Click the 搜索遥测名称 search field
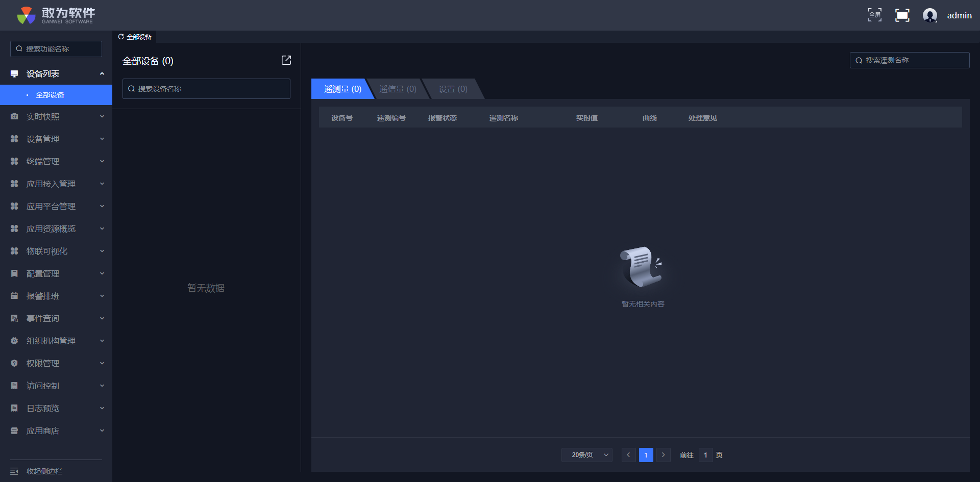 (910, 60)
